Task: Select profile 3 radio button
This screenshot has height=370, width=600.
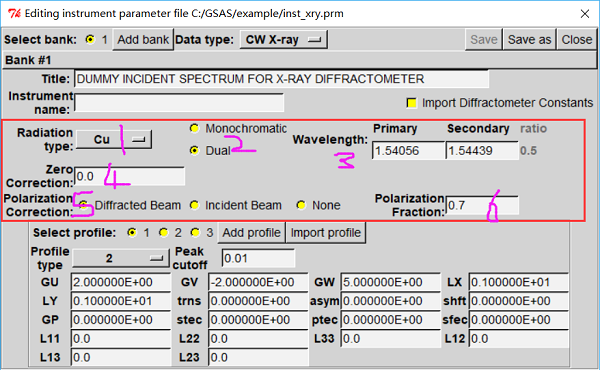Action: click(196, 233)
